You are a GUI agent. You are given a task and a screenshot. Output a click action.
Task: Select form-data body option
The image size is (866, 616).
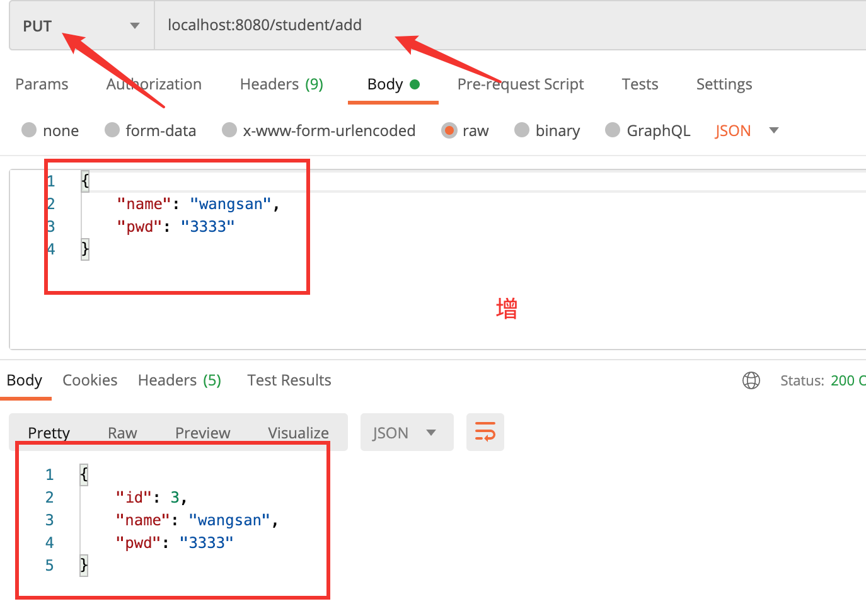point(112,130)
